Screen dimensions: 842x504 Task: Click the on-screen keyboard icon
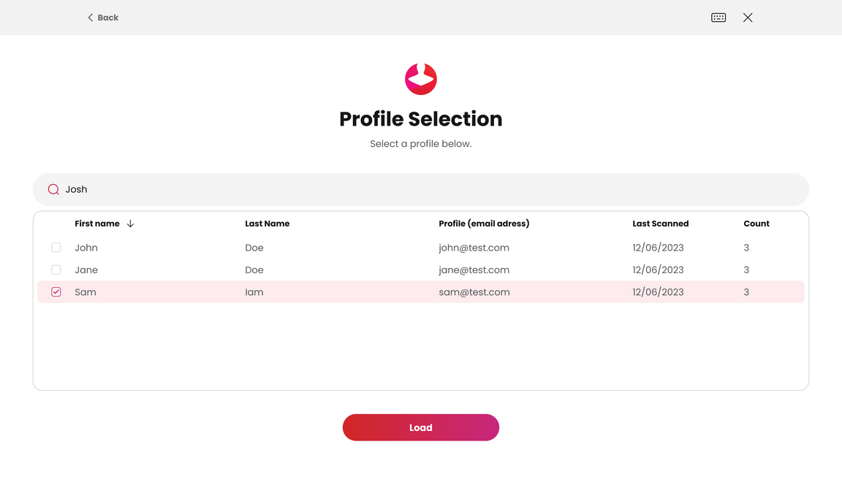point(718,18)
